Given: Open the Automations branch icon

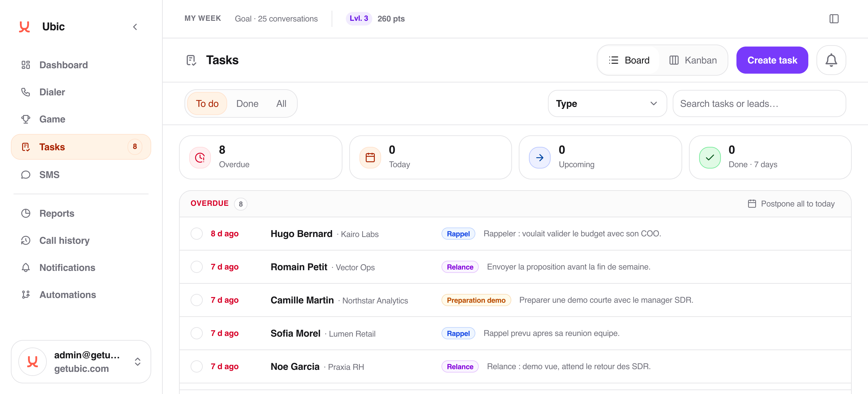Looking at the screenshot, I should (26, 295).
